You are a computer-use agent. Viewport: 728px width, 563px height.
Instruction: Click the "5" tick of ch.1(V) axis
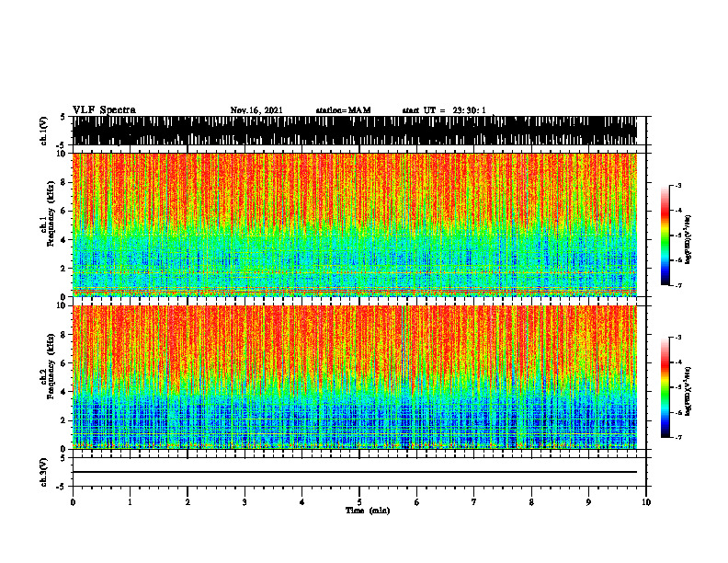tap(63, 117)
